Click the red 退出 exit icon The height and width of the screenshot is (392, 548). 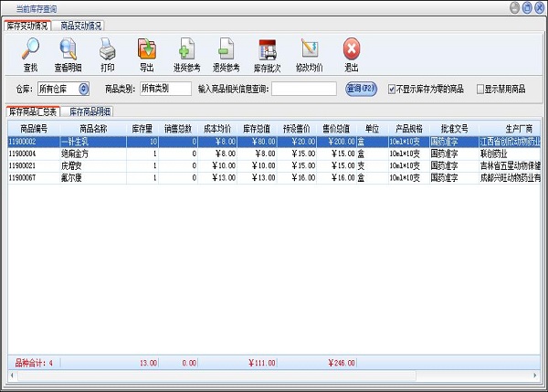(x=352, y=49)
